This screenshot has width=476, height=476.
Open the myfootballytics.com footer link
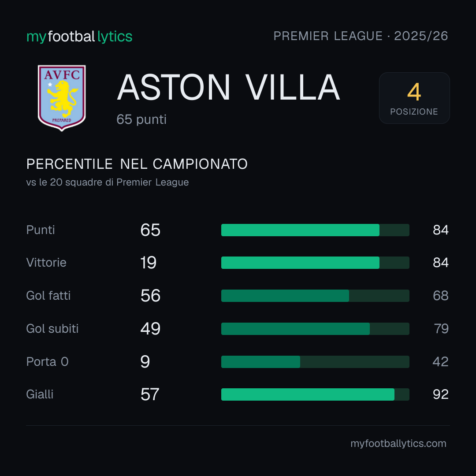tap(398, 443)
